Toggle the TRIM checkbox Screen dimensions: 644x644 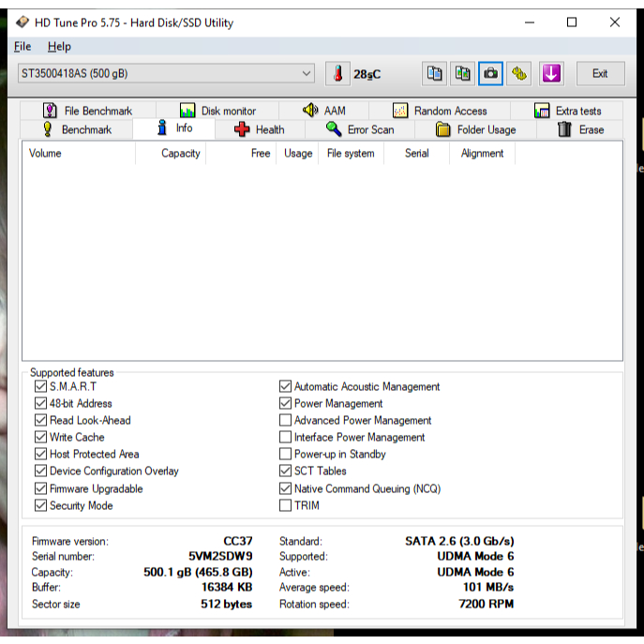coord(286,505)
